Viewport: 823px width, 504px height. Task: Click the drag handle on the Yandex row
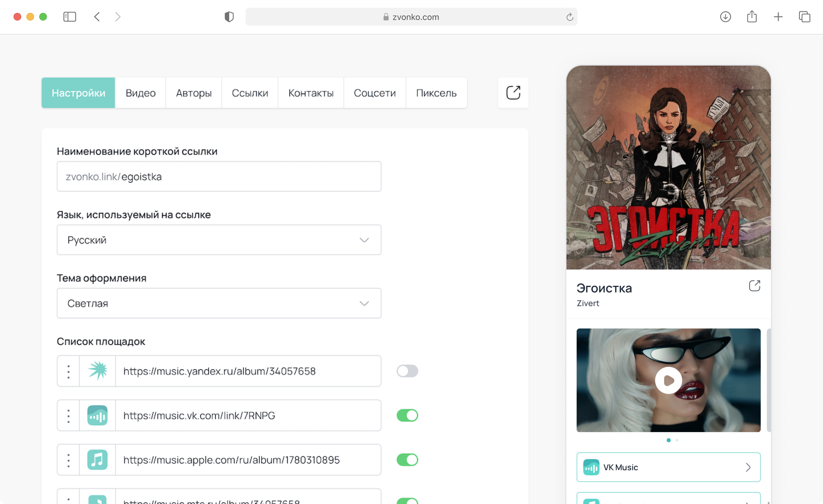(x=68, y=371)
